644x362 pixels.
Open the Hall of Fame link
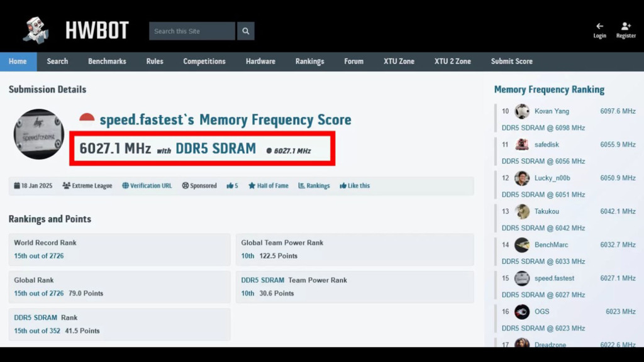click(272, 185)
